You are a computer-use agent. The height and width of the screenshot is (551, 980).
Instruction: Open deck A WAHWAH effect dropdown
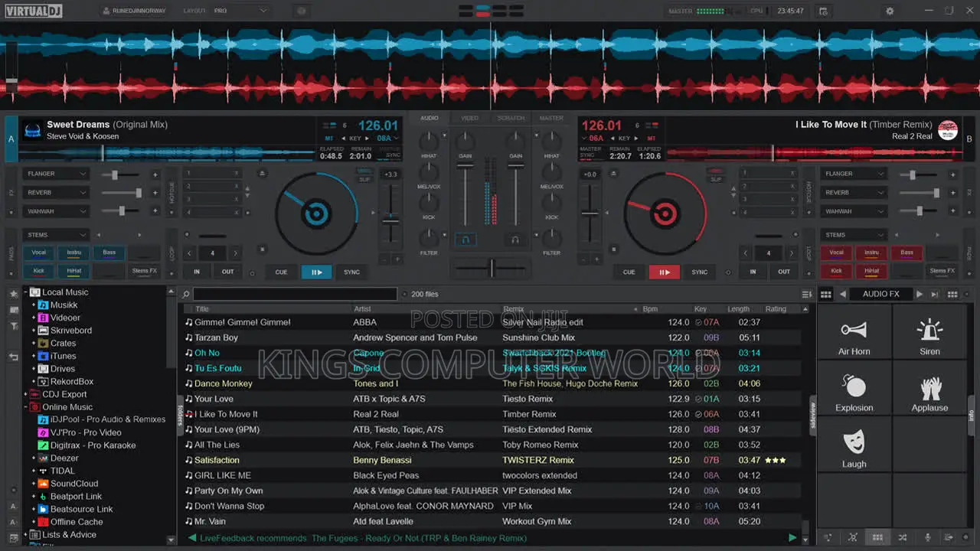pos(57,211)
